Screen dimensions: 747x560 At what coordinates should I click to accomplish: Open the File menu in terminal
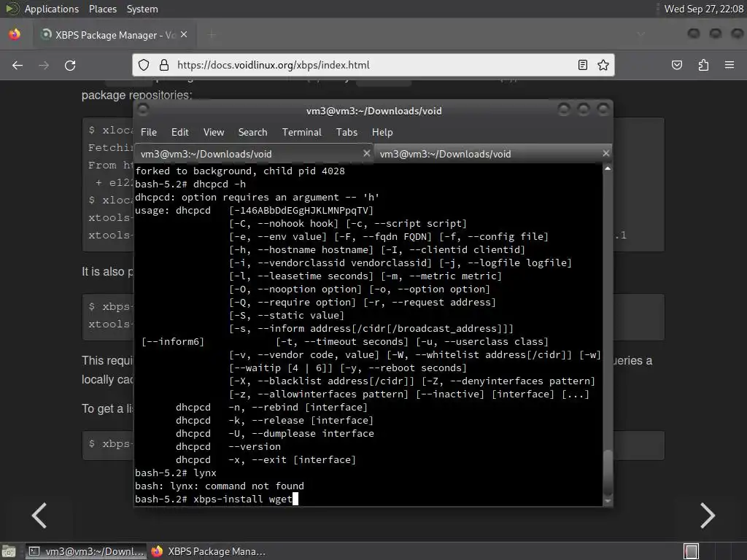tap(149, 133)
